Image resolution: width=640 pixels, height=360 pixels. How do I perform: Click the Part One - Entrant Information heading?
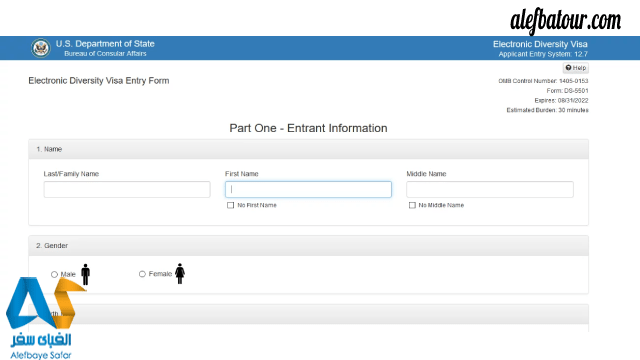(x=308, y=128)
